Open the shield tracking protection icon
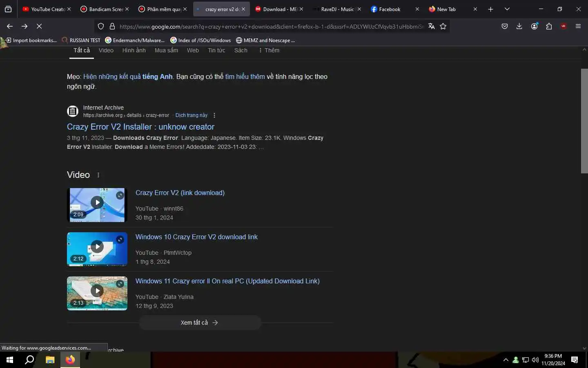This screenshot has height=368, width=588. (101, 26)
